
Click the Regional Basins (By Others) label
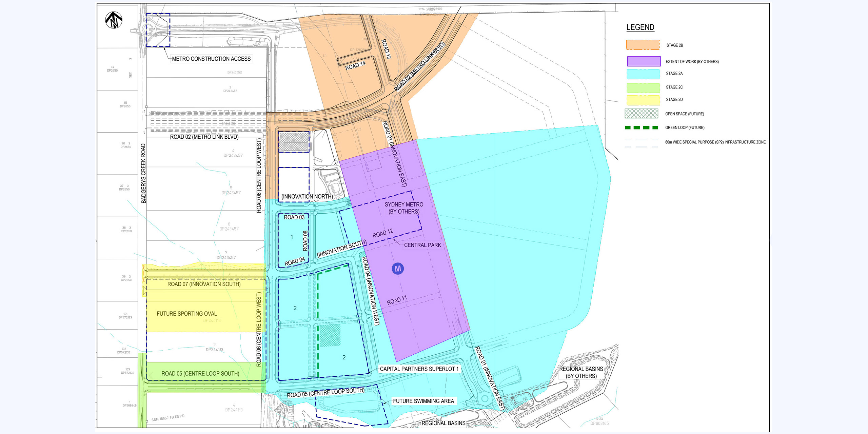click(x=581, y=372)
